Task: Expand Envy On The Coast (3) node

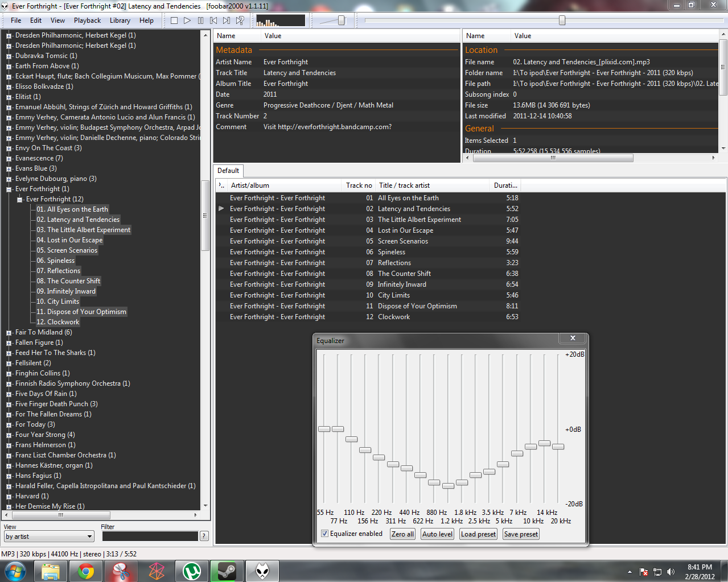Action: (9, 148)
